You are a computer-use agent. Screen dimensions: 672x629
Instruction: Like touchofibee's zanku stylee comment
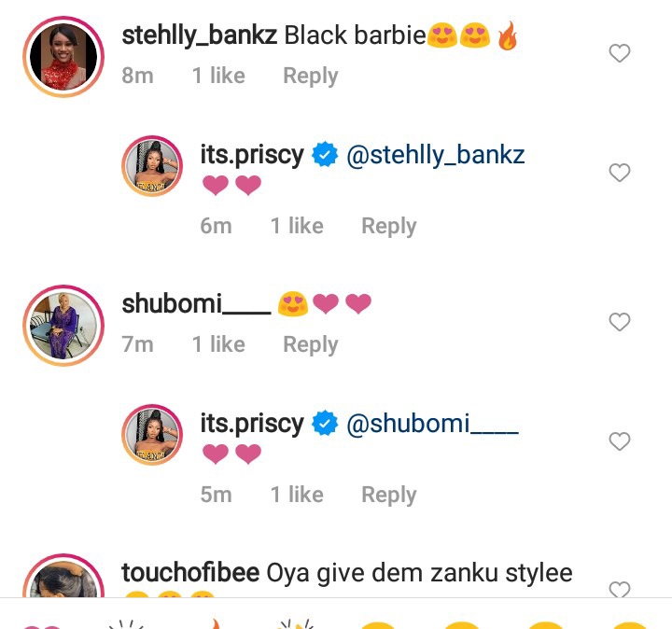click(x=620, y=589)
